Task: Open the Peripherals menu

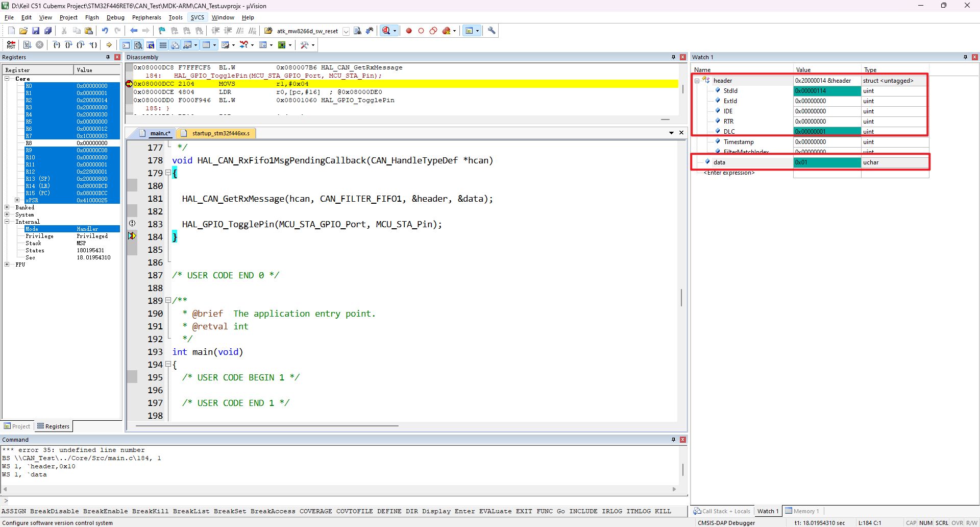Action: pyautogui.click(x=146, y=17)
